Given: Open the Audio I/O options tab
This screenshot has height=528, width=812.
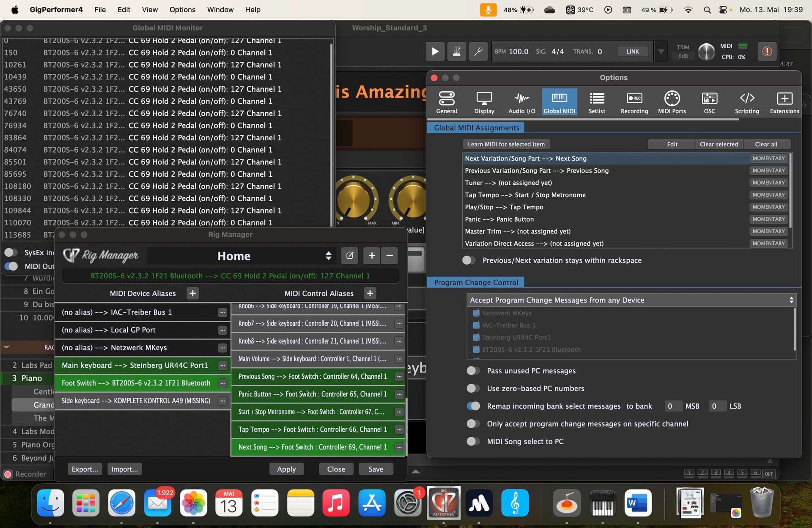Looking at the screenshot, I should (521, 102).
